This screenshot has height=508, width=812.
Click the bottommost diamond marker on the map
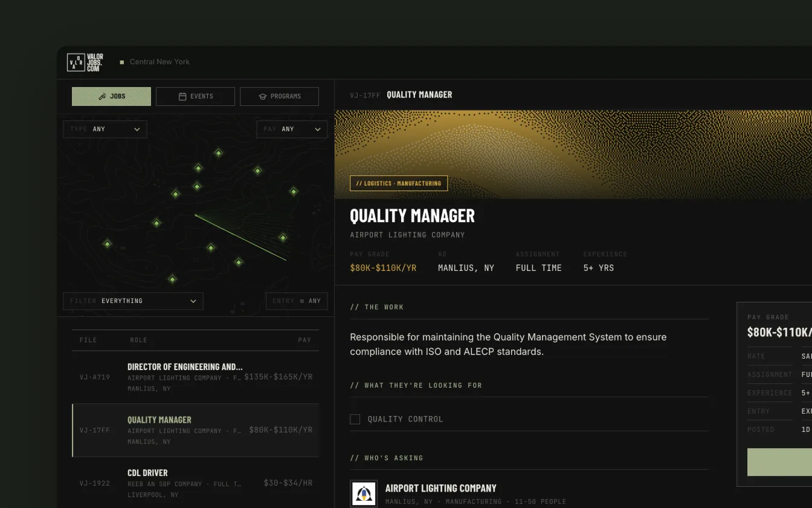[x=172, y=279]
